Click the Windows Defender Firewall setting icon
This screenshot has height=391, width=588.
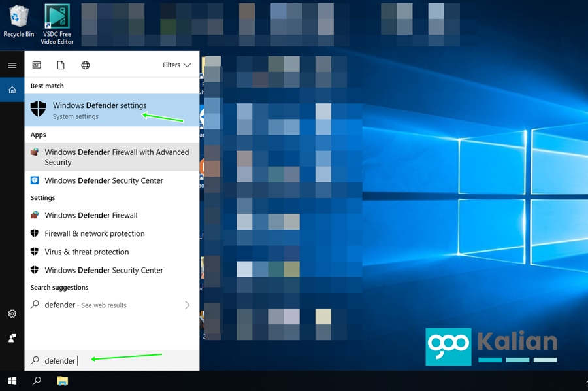(x=35, y=215)
